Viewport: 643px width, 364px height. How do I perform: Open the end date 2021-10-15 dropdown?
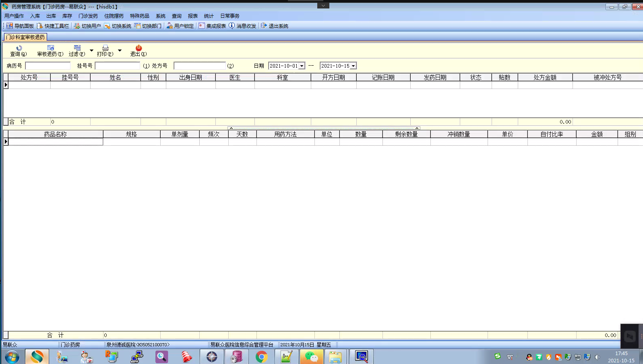point(353,66)
